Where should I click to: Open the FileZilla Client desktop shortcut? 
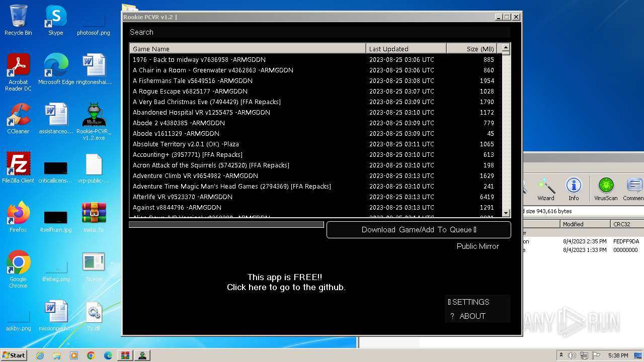18,167
